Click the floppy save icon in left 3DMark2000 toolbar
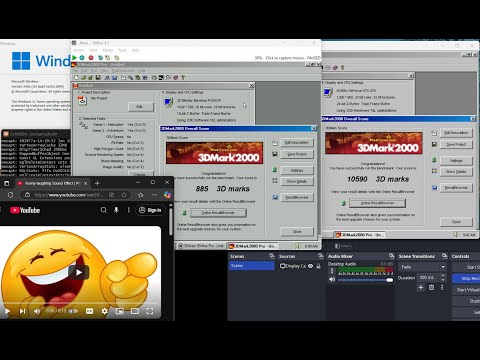Screen dimensions: 480x360 click(98, 77)
